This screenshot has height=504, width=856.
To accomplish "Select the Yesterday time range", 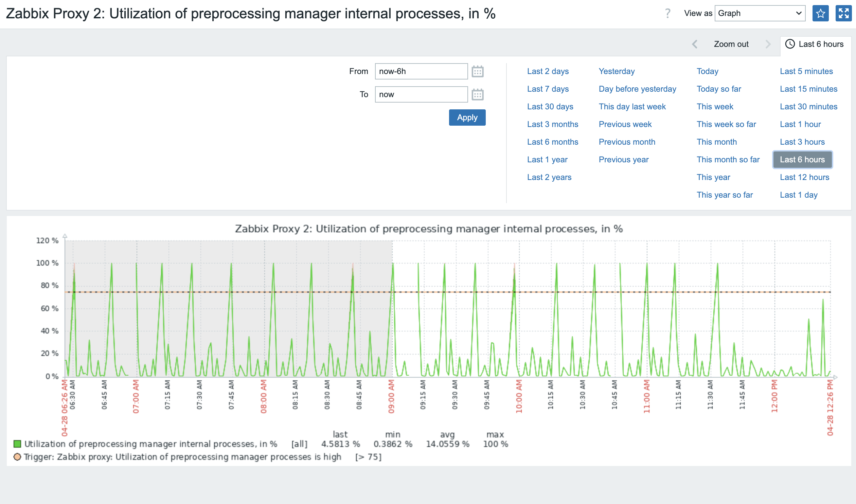I will (x=617, y=71).
